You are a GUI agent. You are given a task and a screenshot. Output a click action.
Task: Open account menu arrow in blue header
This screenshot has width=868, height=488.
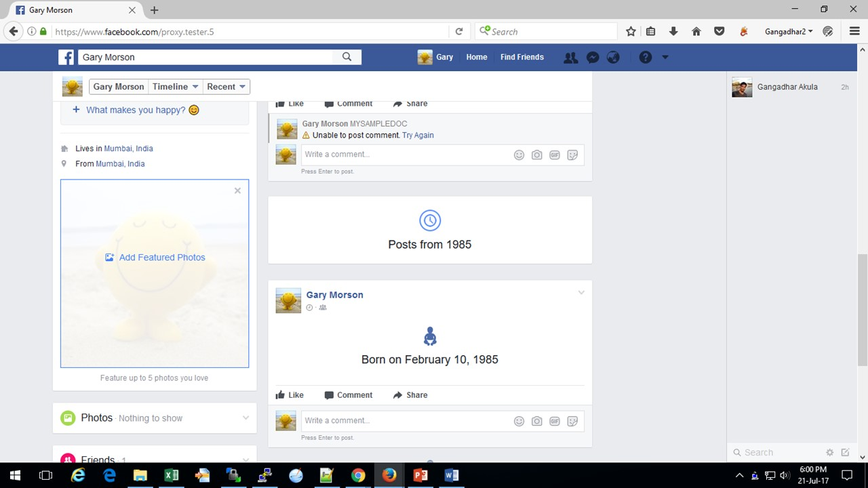665,58
